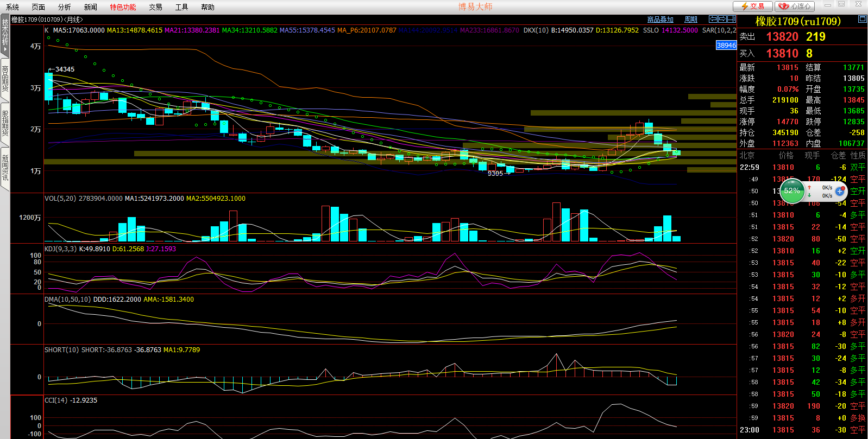The height and width of the screenshot is (439, 868).
Task: Open the 帮助 menu
Action: pyautogui.click(x=208, y=7)
